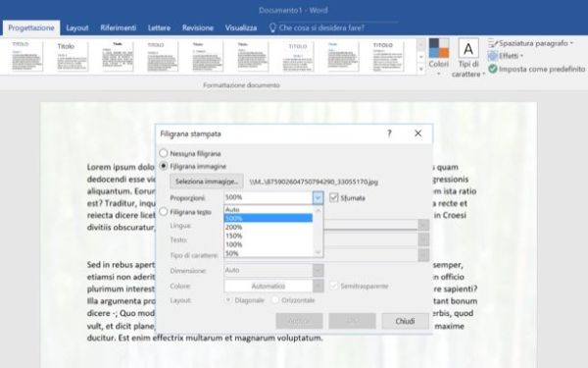The width and height of the screenshot is (588, 368).
Task: Click the Help question mark in dialog
Action: [x=389, y=133]
